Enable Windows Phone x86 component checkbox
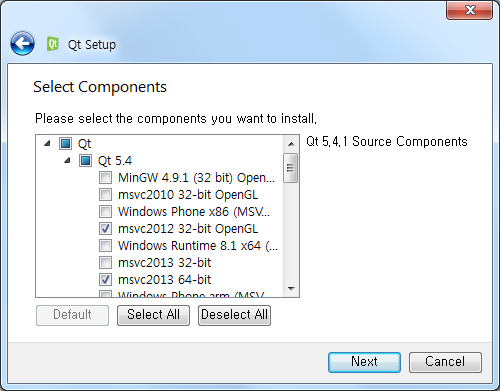The image size is (500, 391). click(x=105, y=212)
